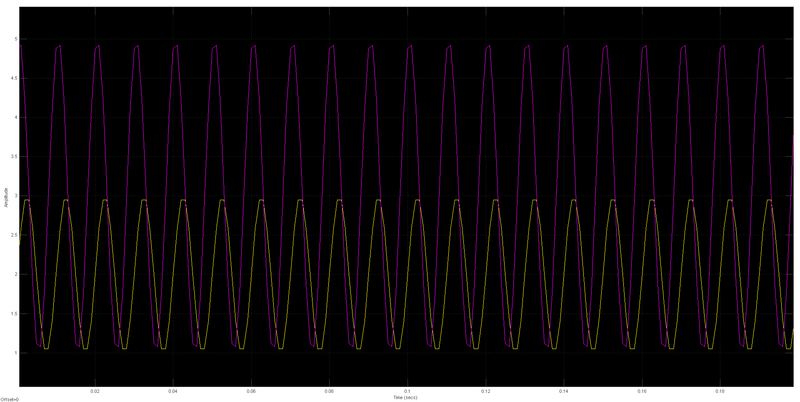Click the amplitude tick label 4
This screenshot has height=402, width=800.
[x=16, y=118]
